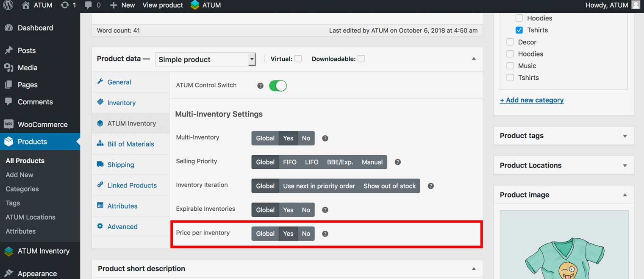Expand the Product Locations panel

click(625, 166)
